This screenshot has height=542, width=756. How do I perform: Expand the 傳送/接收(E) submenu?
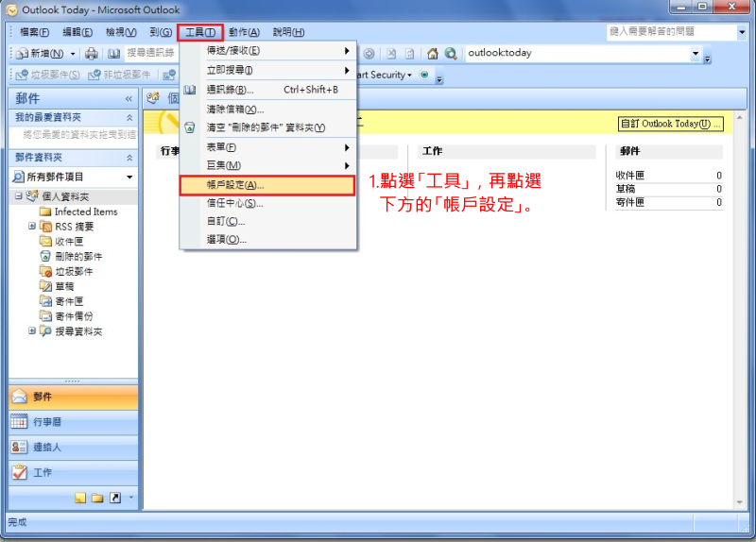(267, 51)
